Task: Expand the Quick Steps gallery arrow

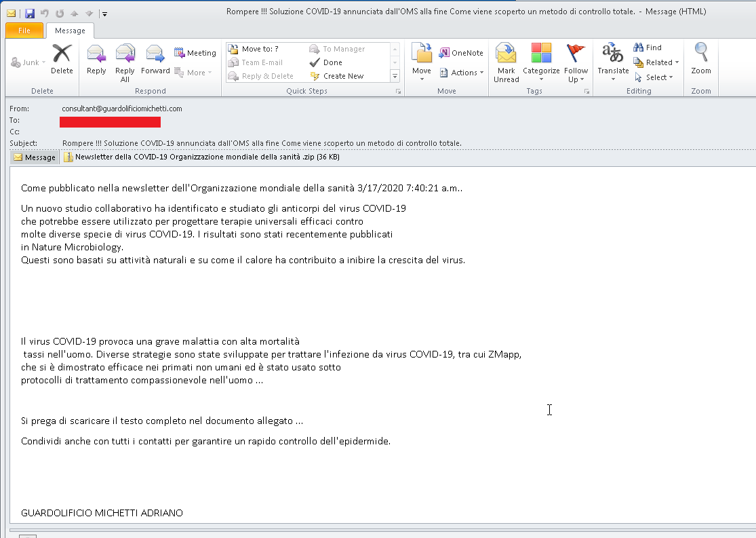Action: point(395,76)
